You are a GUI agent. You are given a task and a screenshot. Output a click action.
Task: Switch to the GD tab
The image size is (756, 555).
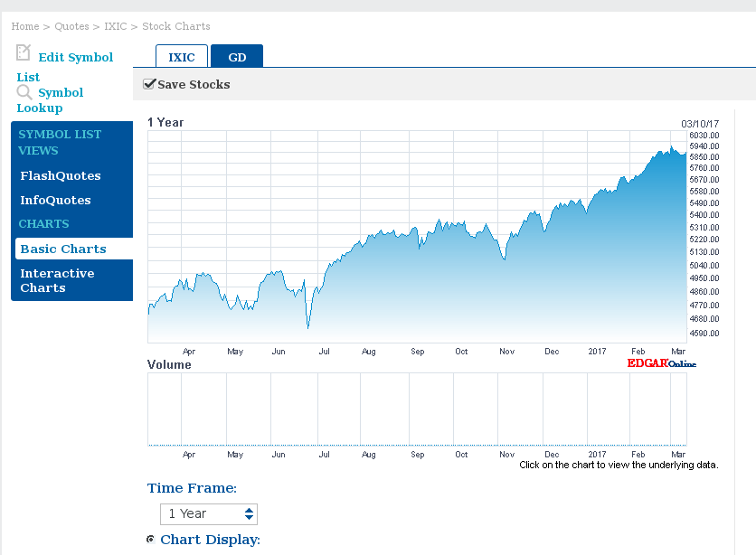coord(237,56)
